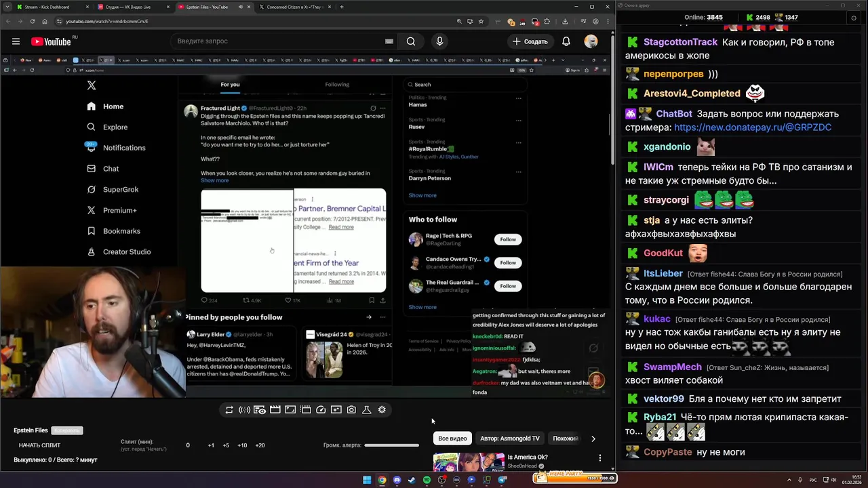The image size is (868, 488).
Task: Start YouTube voice search with microphone icon
Action: pyautogui.click(x=439, y=41)
